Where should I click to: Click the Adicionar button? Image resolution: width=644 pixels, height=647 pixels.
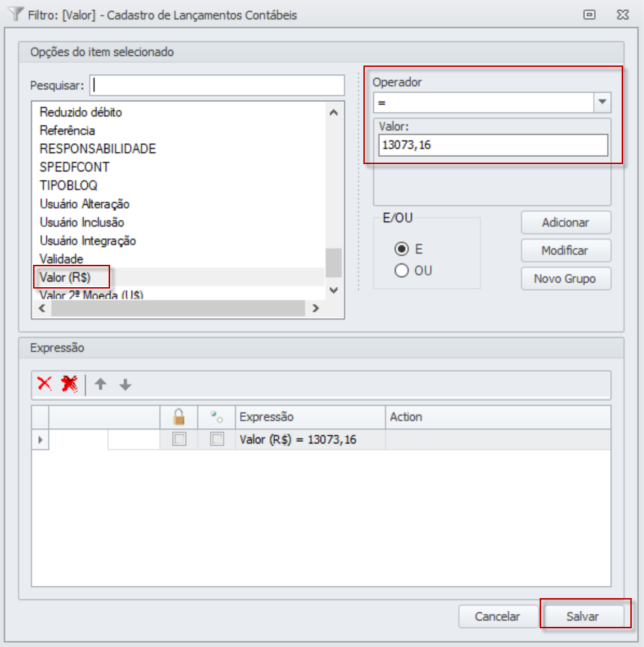click(x=566, y=222)
